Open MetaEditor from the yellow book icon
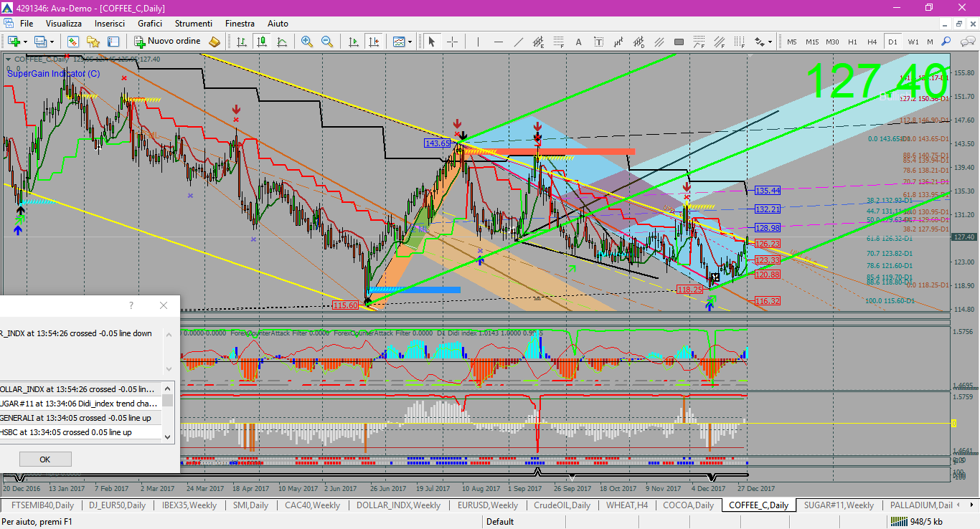The height and width of the screenshot is (529, 980). (215, 42)
